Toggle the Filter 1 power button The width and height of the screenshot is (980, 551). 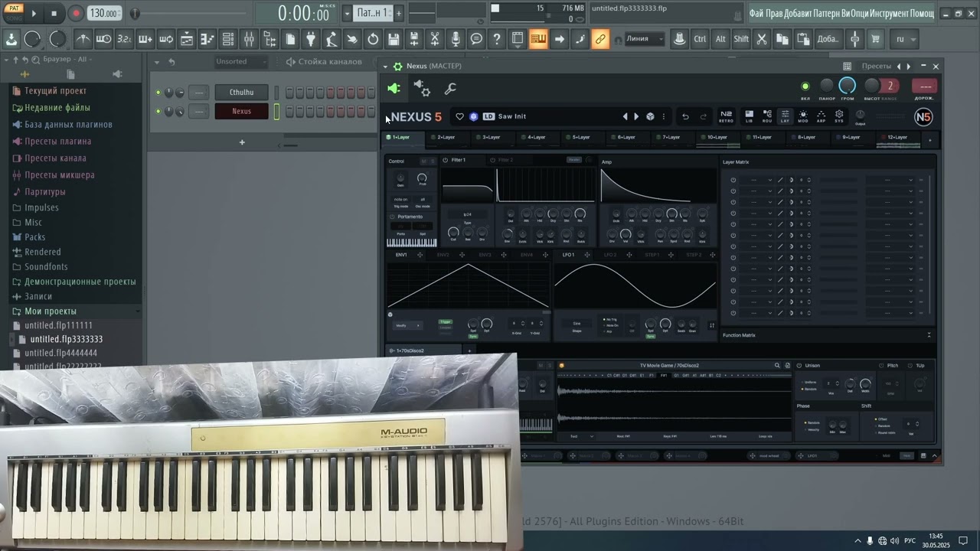tap(445, 160)
